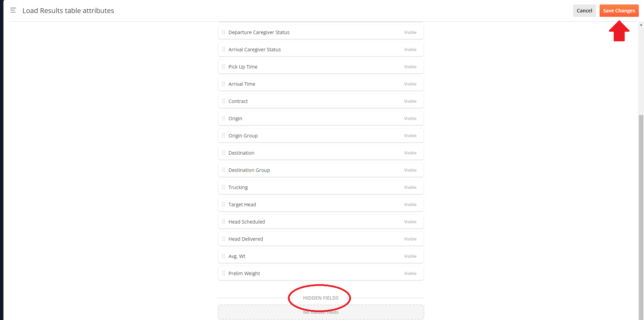The height and width of the screenshot is (320, 644).
Task: Click drag handle for Departure Caregiver Status
Action: click(224, 32)
